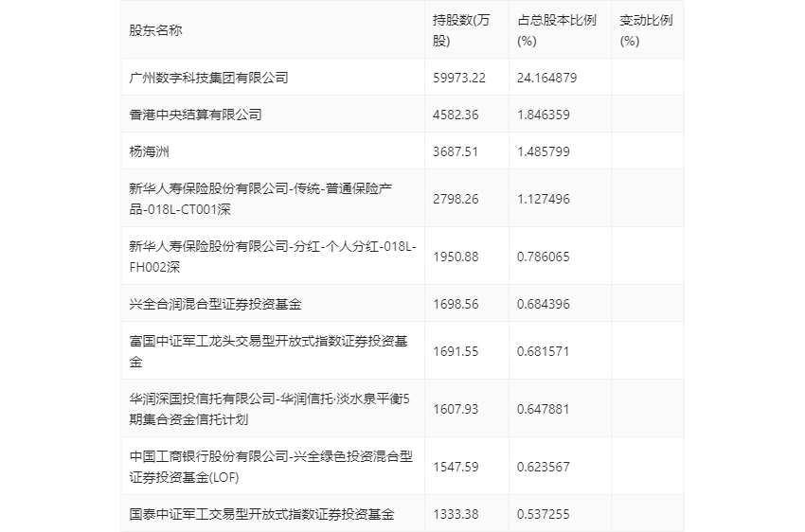Click the holding value 1333.38
The height and width of the screenshot is (532, 805).
[456, 513]
